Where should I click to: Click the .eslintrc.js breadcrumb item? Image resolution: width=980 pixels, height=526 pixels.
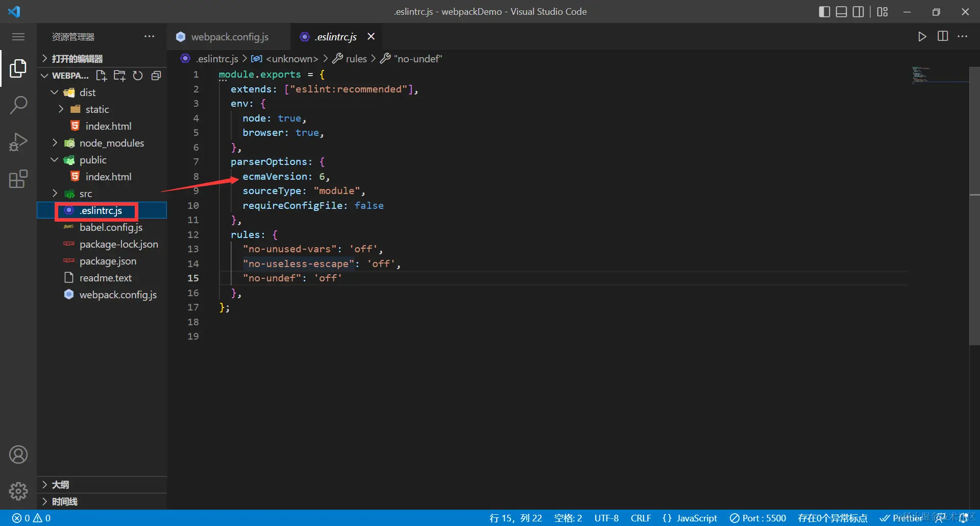pyautogui.click(x=217, y=59)
